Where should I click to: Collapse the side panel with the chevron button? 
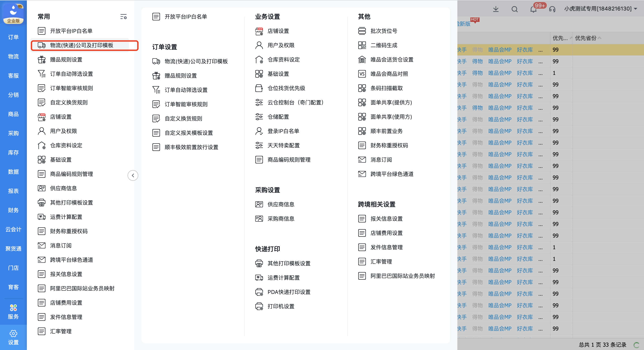pos(133,175)
